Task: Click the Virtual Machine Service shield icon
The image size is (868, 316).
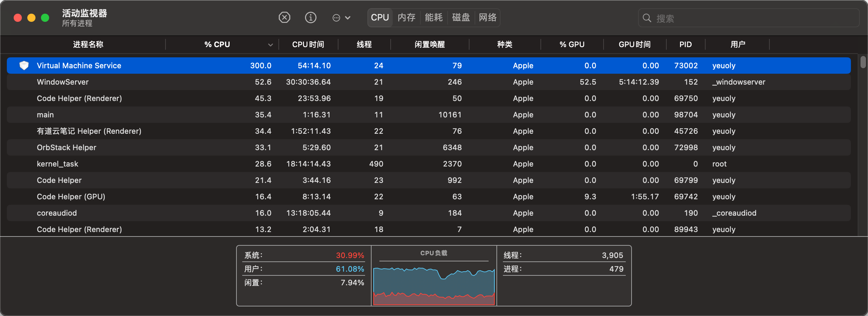Action: click(x=24, y=65)
